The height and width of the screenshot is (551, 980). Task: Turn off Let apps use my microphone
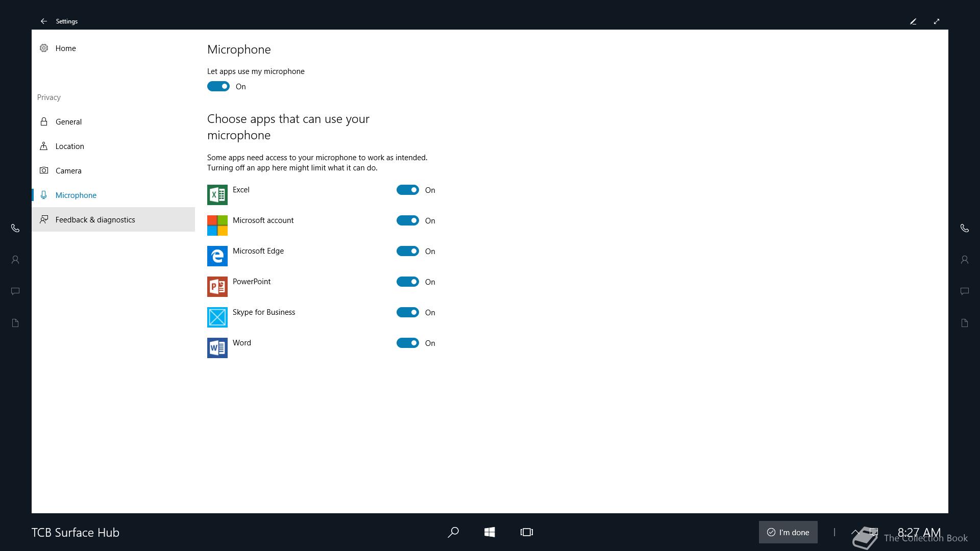click(x=218, y=86)
